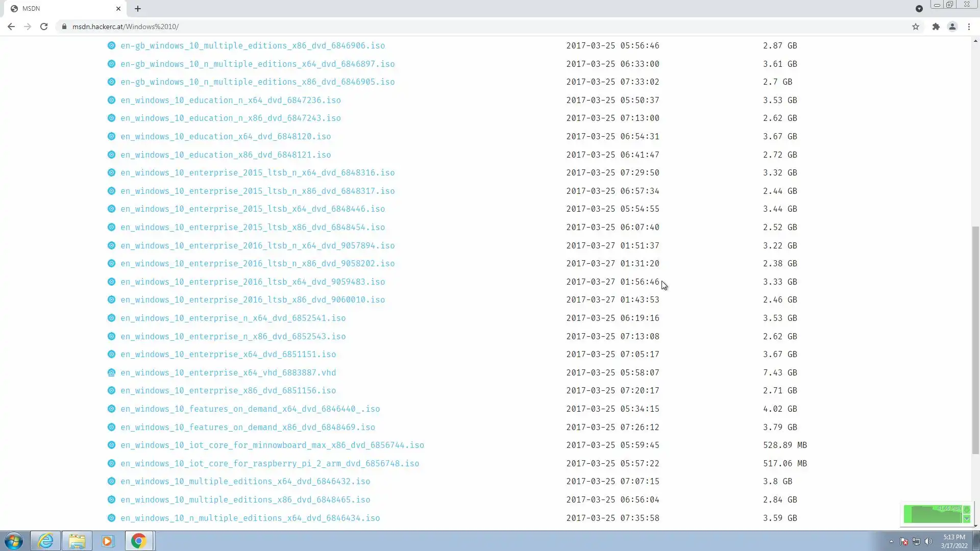Click the file icon beside enterprise_x64_vhd_6883887.vhd
The image size is (980, 551).
[x=111, y=373]
